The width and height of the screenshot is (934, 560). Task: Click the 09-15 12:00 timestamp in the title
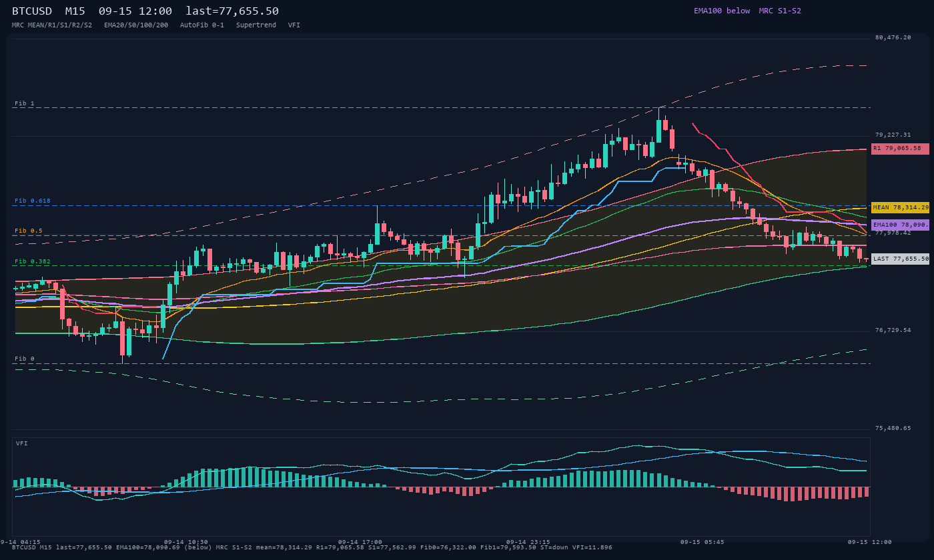[x=135, y=11]
